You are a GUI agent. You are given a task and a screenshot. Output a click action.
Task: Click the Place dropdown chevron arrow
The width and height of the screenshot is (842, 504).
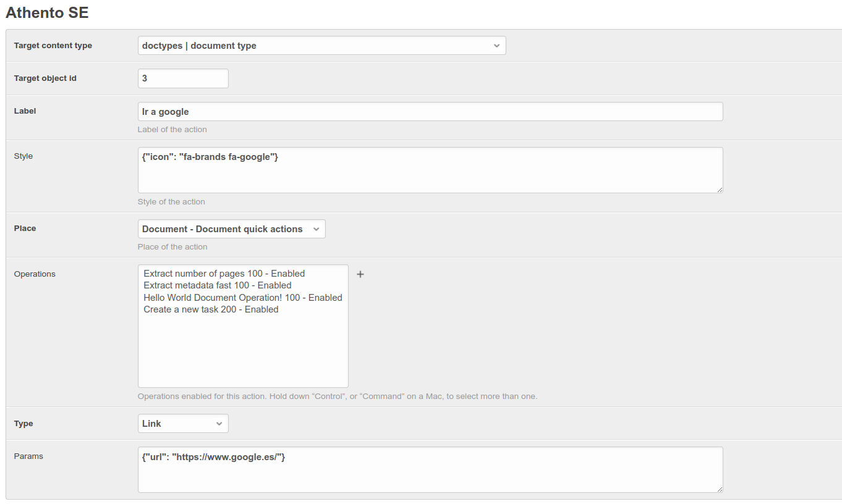coord(316,229)
